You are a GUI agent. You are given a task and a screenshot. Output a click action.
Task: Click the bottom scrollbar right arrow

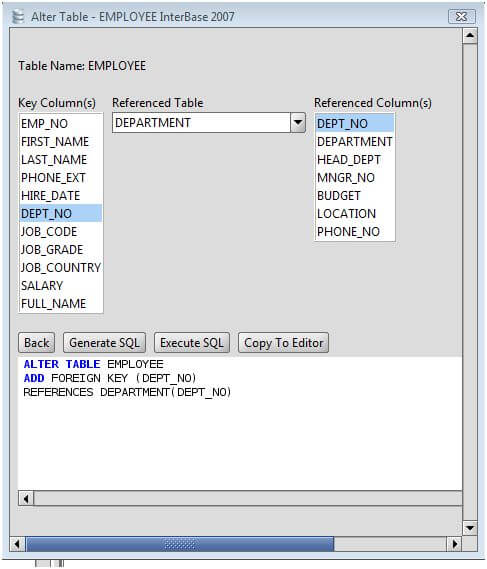click(454, 544)
